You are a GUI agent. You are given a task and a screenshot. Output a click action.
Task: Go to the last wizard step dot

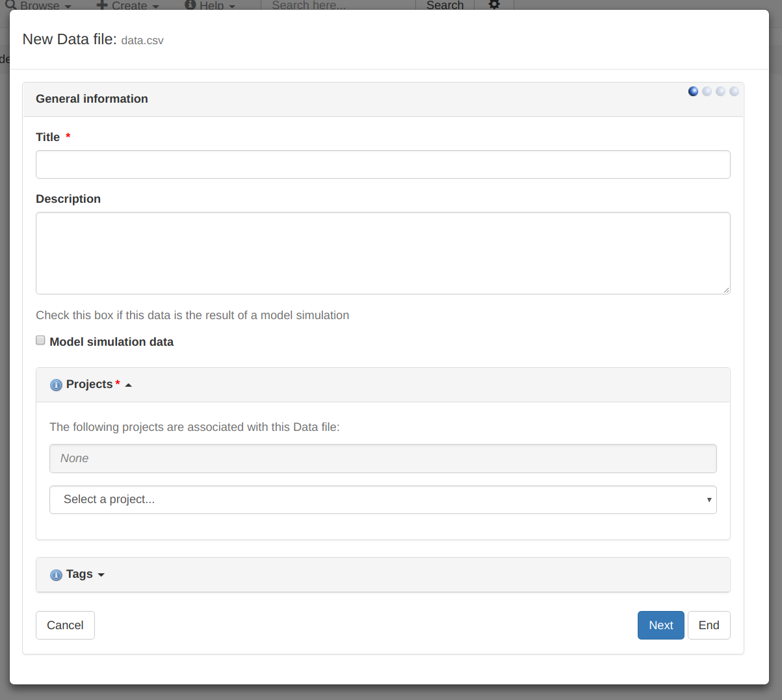(734, 92)
